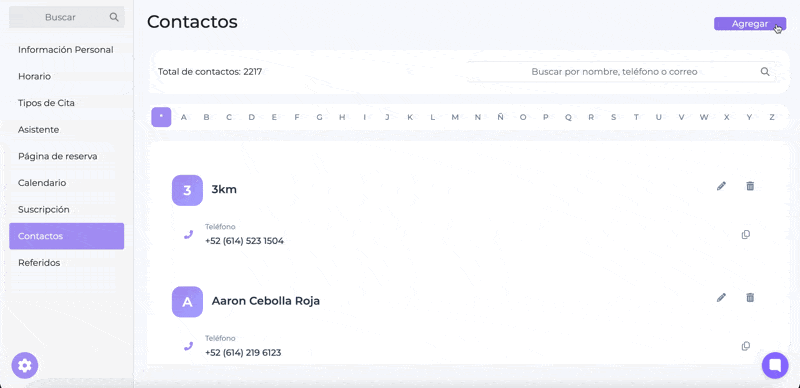Viewport: 800px width, 388px height.
Task: Copy Aaron Cebolla Roja's phone number
Action: point(745,346)
